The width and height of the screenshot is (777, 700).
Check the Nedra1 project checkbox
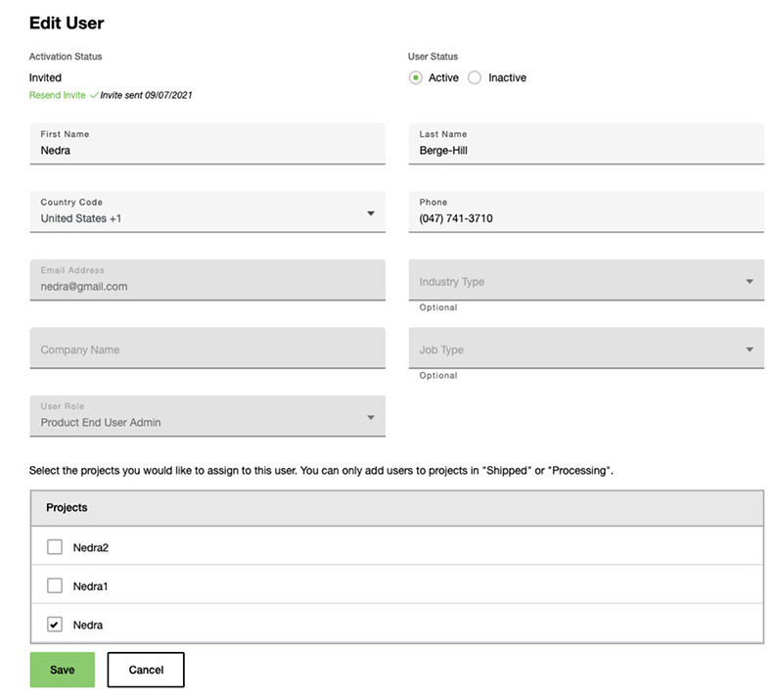[x=55, y=585]
